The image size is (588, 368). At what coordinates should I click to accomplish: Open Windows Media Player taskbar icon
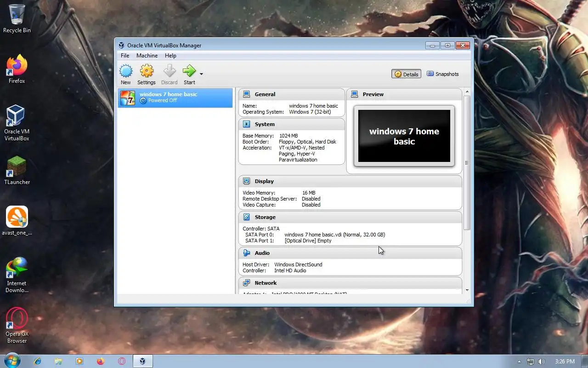(x=79, y=361)
